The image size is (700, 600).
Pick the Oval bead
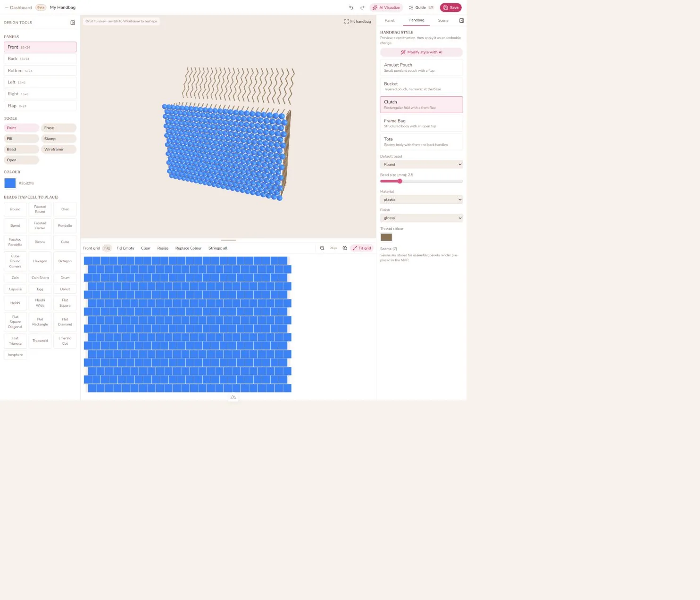click(65, 209)
